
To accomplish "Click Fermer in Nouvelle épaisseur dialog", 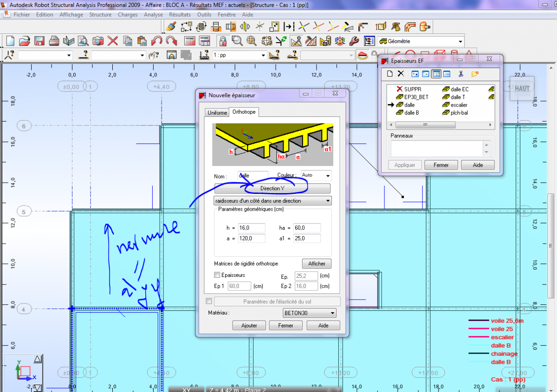I will tap(286, 325).
